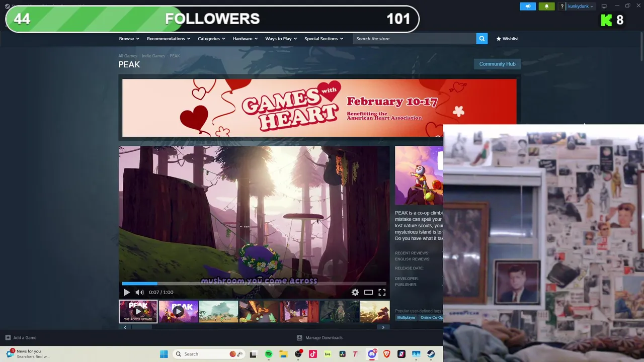
Task: Click the store search magnifier button
Action: click(481, 39)
